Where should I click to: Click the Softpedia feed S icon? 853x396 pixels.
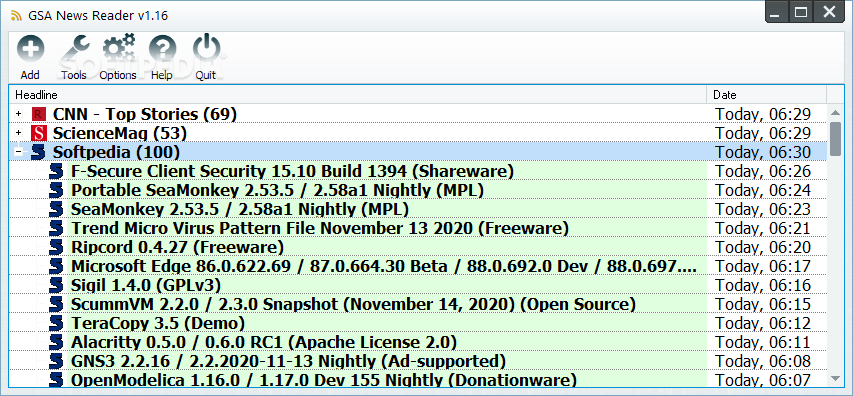(x=39, y=152)
